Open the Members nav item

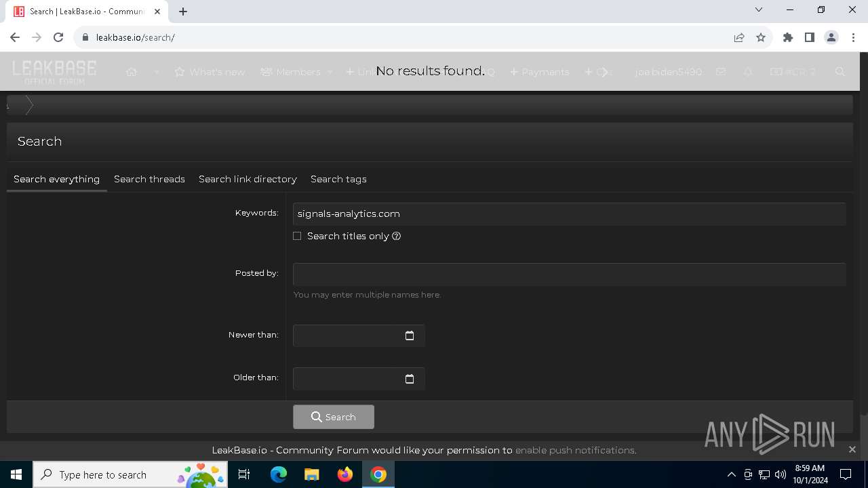[290, 72]
